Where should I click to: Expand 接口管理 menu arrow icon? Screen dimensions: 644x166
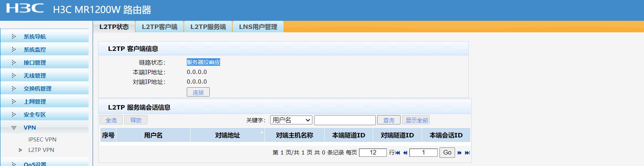(14, 62)
